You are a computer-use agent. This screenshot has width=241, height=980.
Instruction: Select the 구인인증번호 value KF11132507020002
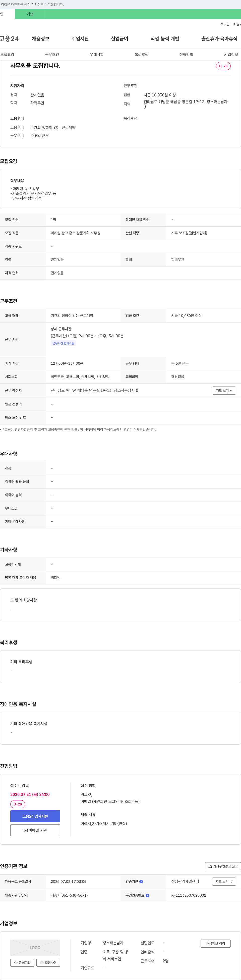click(x=189, y=895)
